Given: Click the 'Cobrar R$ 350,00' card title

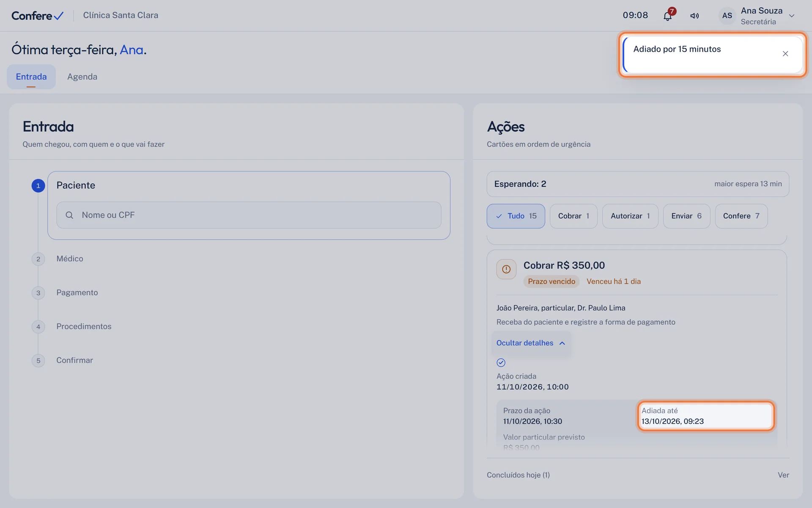Looking at the screenshot, I should (x=564, y=265).
